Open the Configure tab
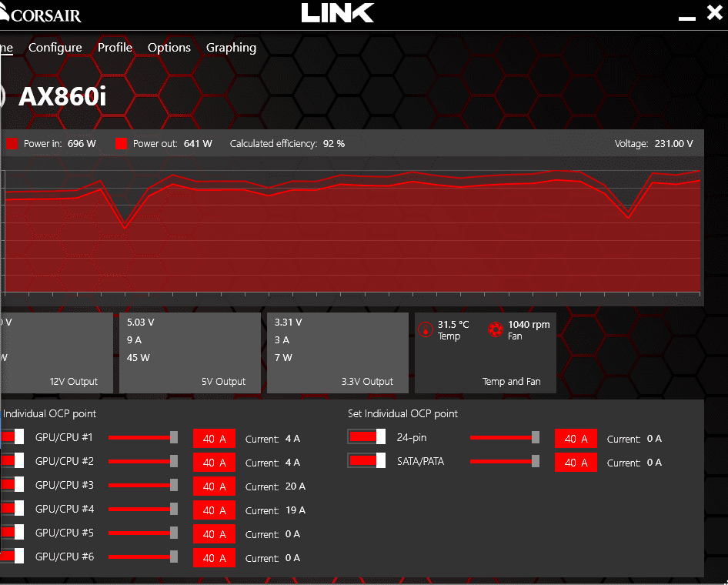Viewport: 728px width, 585px height. click(x=55, y=48)
